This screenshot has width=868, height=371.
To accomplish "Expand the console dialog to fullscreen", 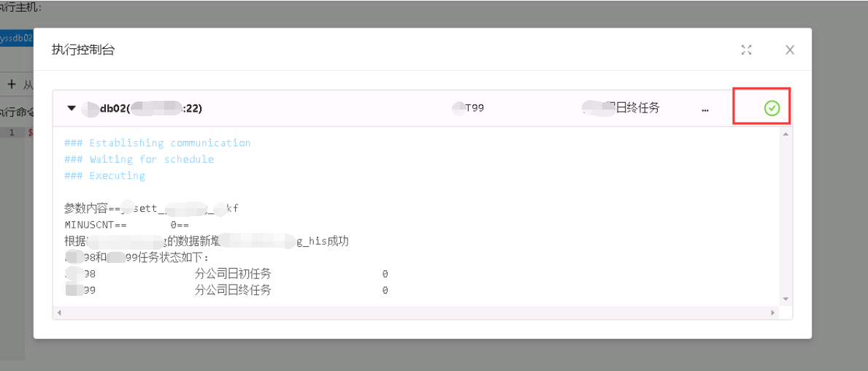I will click(746, 50).
